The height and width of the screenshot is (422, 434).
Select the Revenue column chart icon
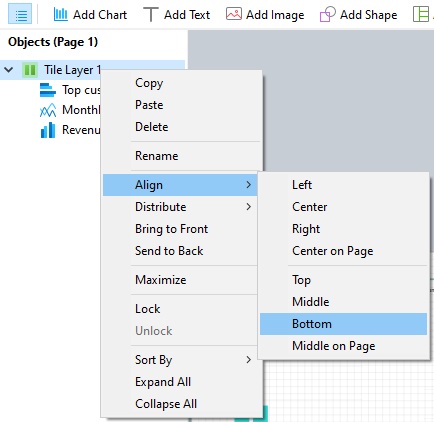[x=48, y=130]
